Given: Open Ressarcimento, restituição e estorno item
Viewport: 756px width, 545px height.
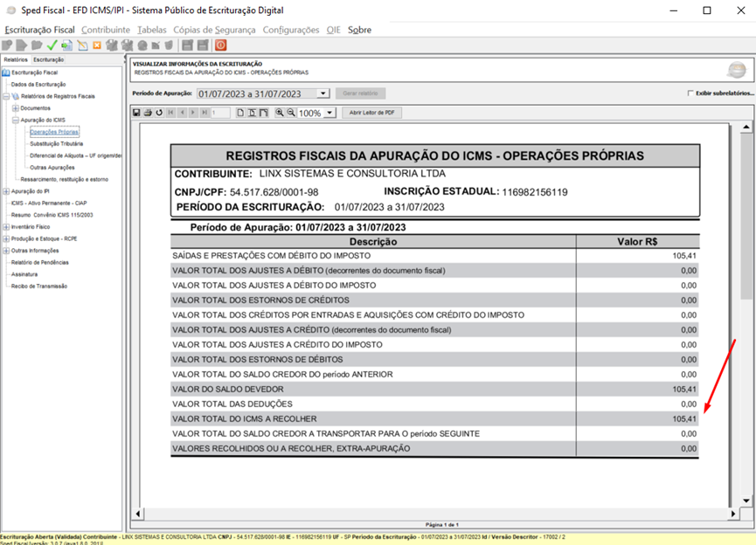Looking at the screenshot, I should tap(64, 179).
